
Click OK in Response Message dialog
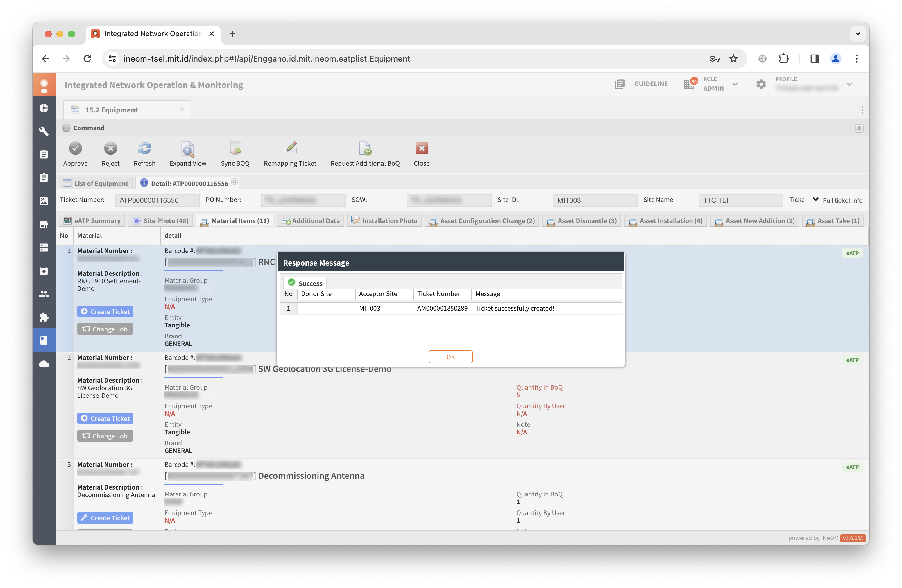450,357
